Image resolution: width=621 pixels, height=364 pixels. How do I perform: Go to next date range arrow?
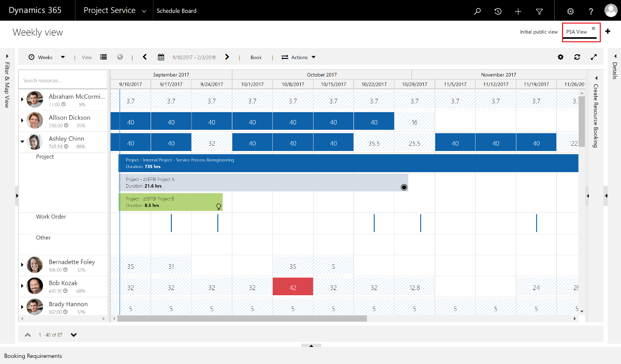coord(227,57)
